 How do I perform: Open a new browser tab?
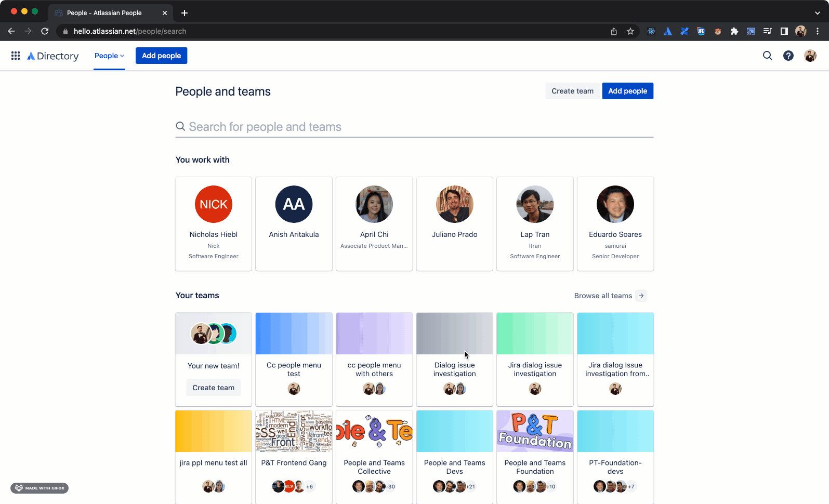(x=185, y=13)
